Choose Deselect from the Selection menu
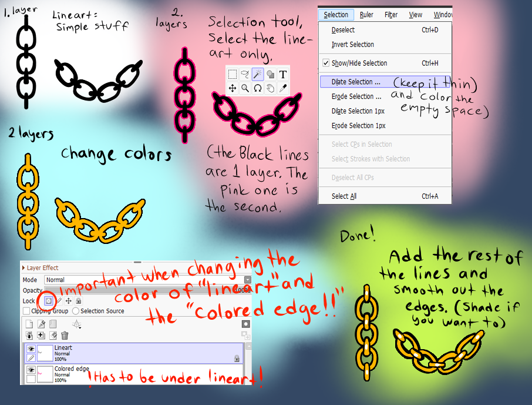Screen dimensions: 532x405 click(385, 30)
